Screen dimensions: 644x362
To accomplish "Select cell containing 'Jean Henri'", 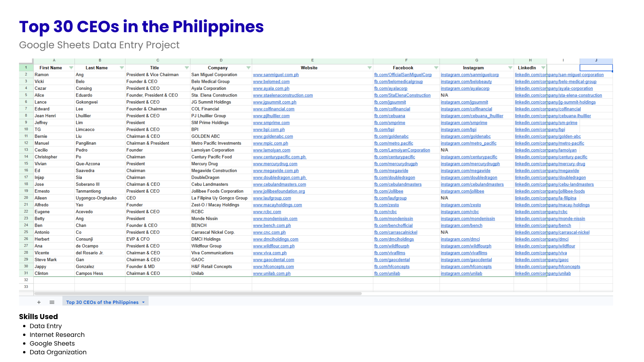I will pos(54,116).
